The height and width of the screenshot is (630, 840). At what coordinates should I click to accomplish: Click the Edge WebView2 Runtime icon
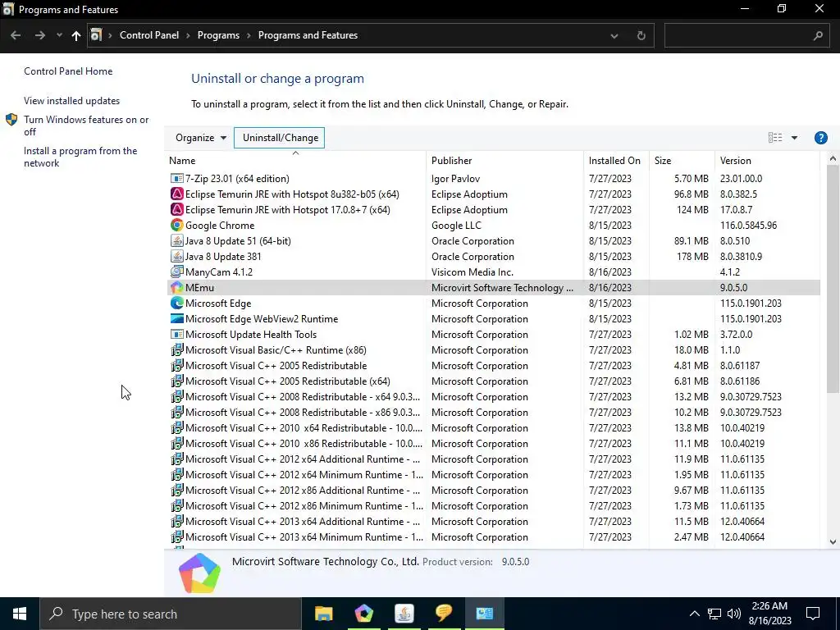point(177,318)
